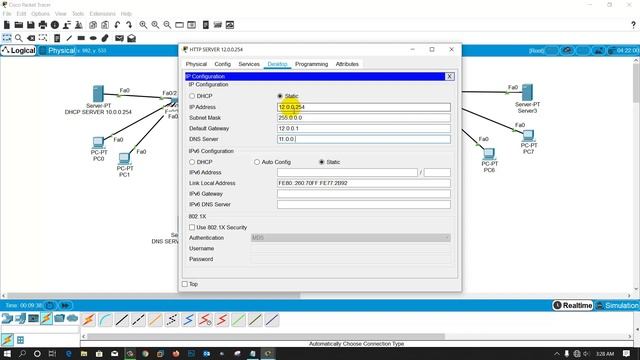Close the IP Configuration panel
Image resolution: width=640 pixels, height=360 pixels.
(x=449, y=76)
